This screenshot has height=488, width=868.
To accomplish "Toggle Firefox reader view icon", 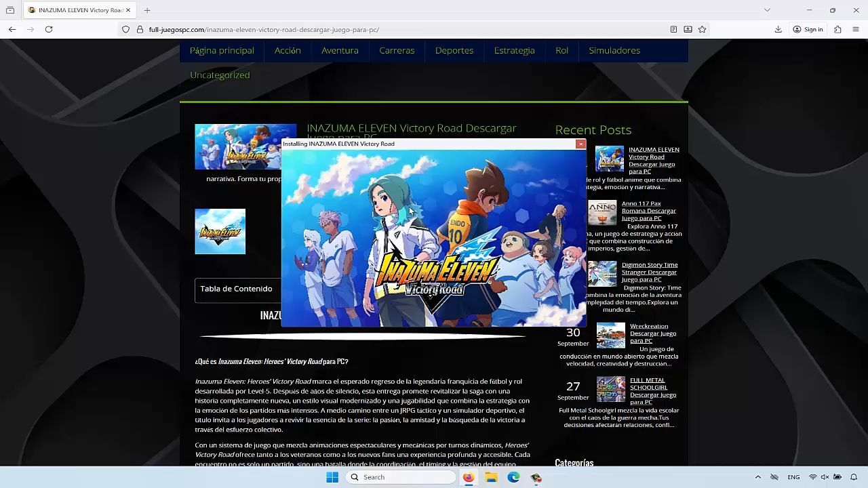I will click(673, 29).
